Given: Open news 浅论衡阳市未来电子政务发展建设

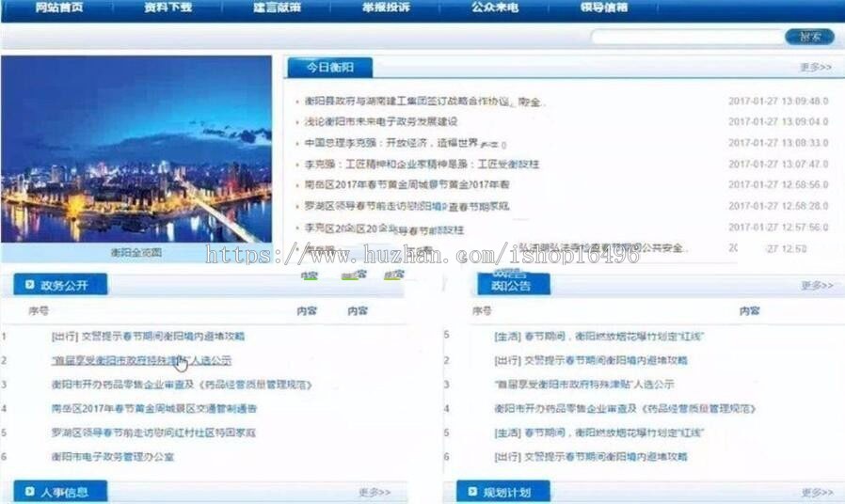Looking at the screenshot, I should pos(381,121).
